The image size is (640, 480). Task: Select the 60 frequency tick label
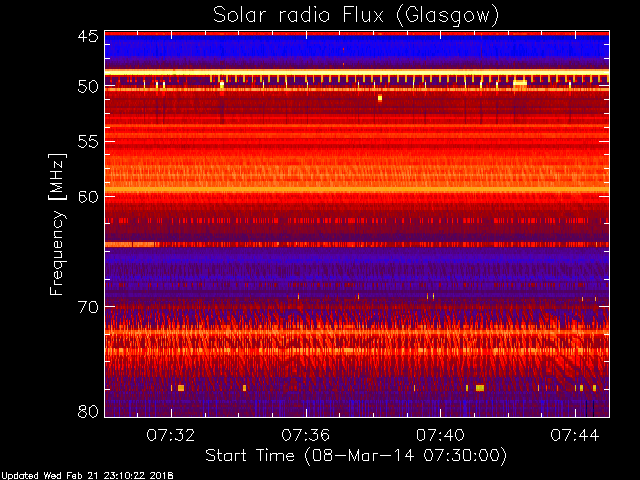(x=88, y=197)
